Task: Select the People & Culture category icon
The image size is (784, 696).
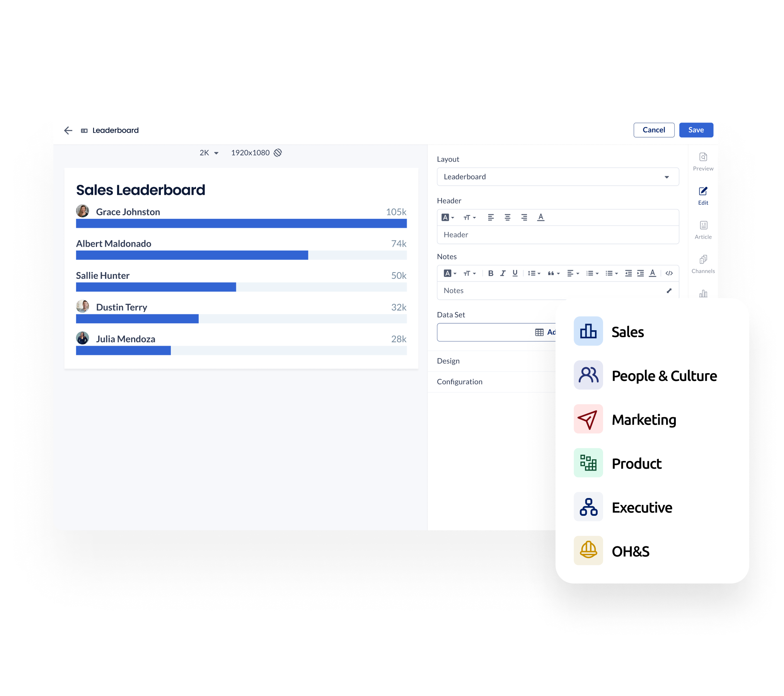Action: point(586,375)
